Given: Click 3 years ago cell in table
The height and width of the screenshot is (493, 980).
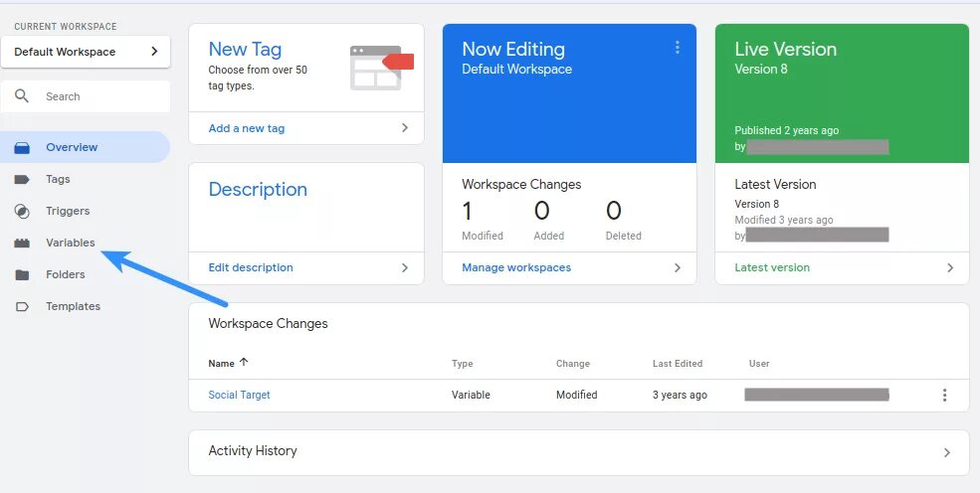Looking at the screenshot, I should coord(680,395).
